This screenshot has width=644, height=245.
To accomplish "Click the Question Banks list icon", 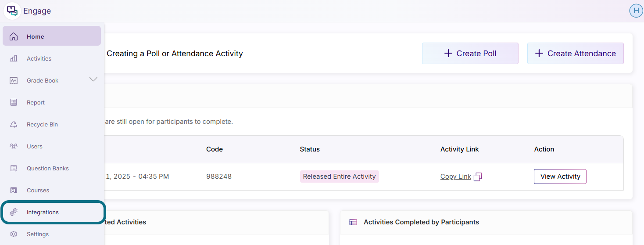I will 14,168.
